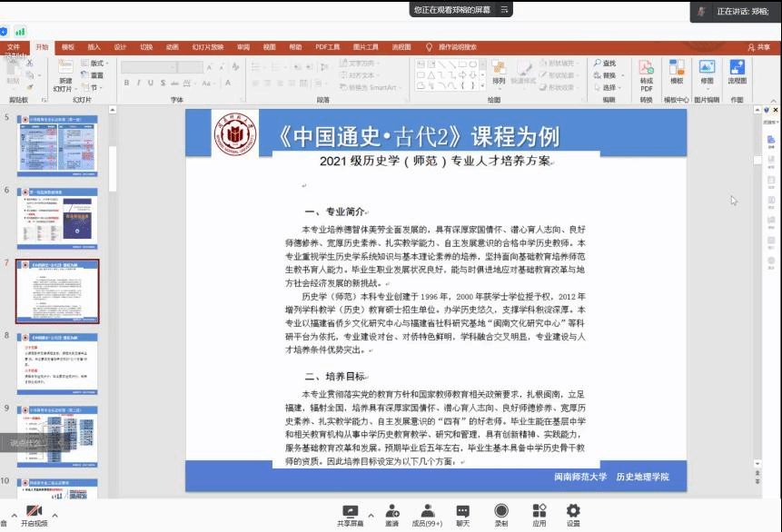Click the 邀请 invite icon

[391, 515]
